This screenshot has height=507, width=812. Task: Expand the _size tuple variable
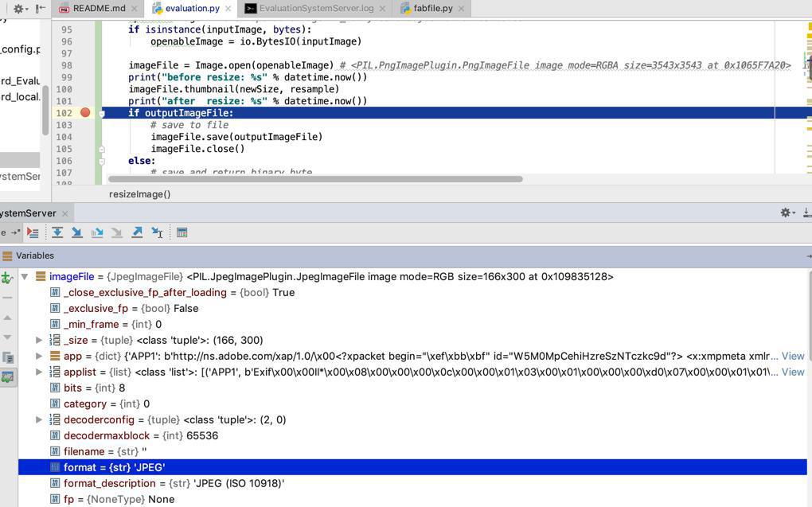[38, 340]
